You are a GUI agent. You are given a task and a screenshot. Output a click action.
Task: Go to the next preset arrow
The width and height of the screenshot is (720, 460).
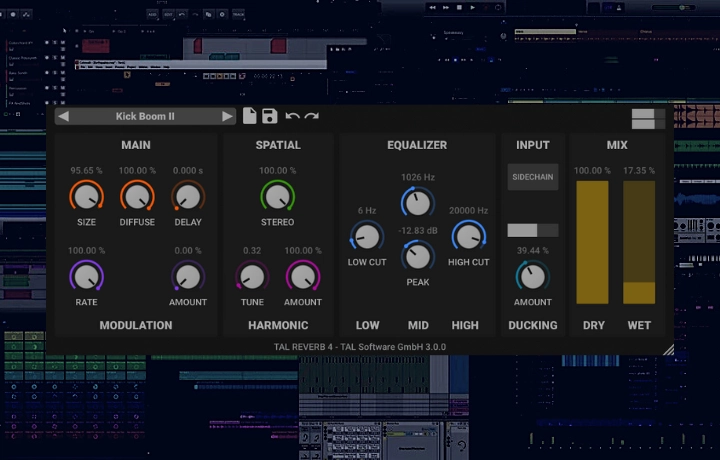[227, 117]
